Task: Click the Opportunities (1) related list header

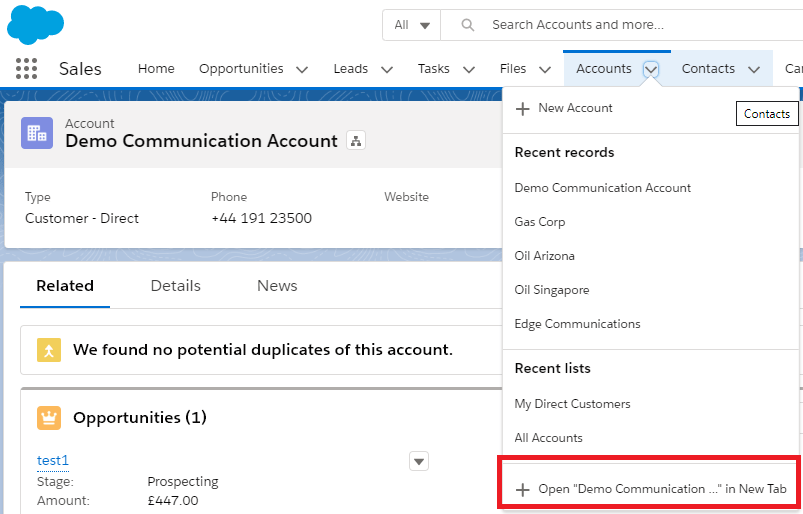Action: pyautogui.click(x=140, y=418)
